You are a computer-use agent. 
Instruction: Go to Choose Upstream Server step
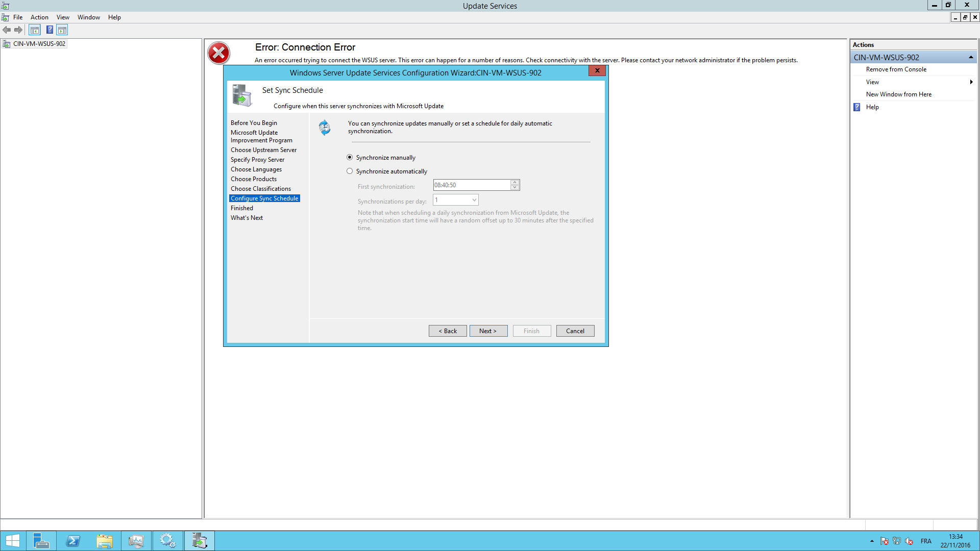coord(263,150)
